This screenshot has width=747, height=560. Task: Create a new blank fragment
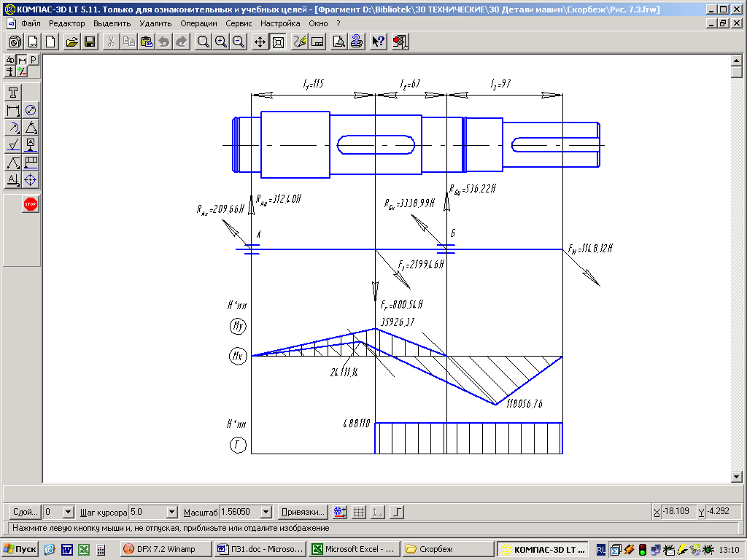click(x=50, y=42)
